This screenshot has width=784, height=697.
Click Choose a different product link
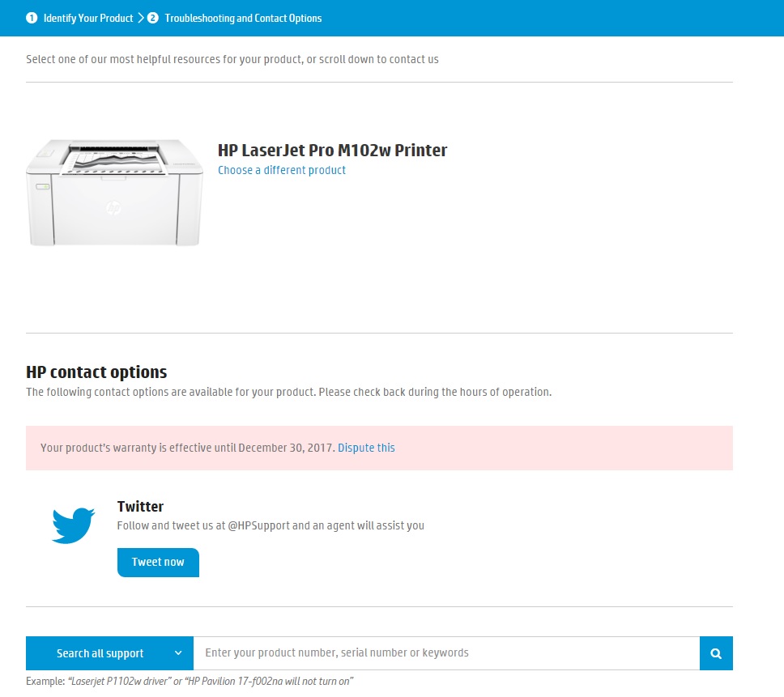(282, 170)
